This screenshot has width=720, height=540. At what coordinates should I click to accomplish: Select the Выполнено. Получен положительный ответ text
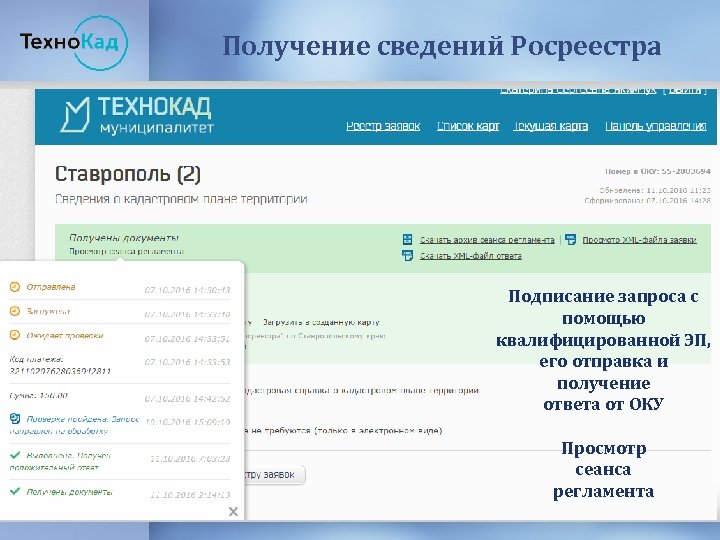click(x=61, y=461)
